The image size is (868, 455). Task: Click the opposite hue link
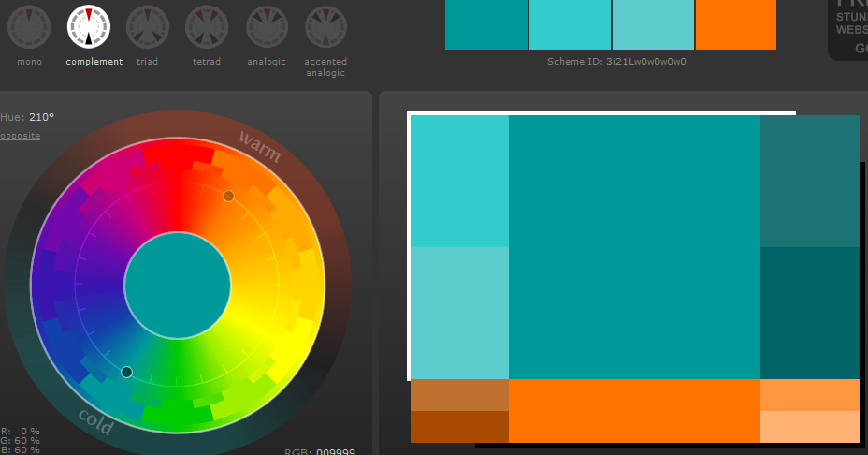click(x=20, y=136)
